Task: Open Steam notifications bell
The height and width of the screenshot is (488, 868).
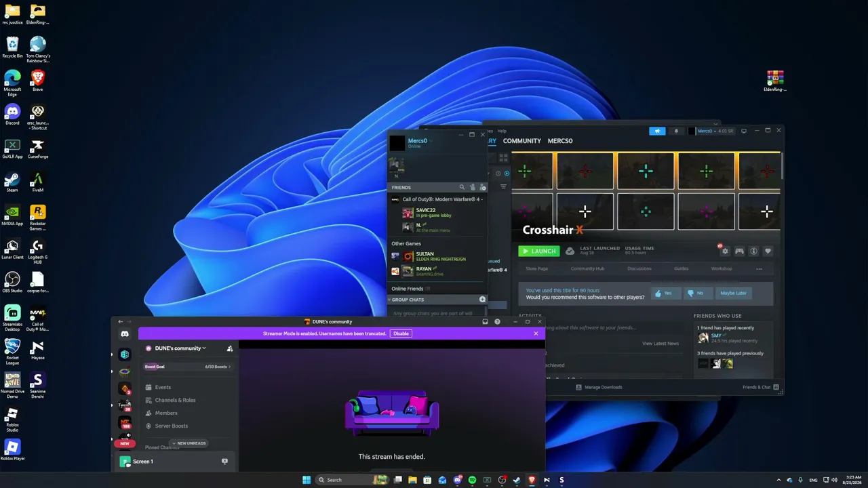Action: [675, 131]
